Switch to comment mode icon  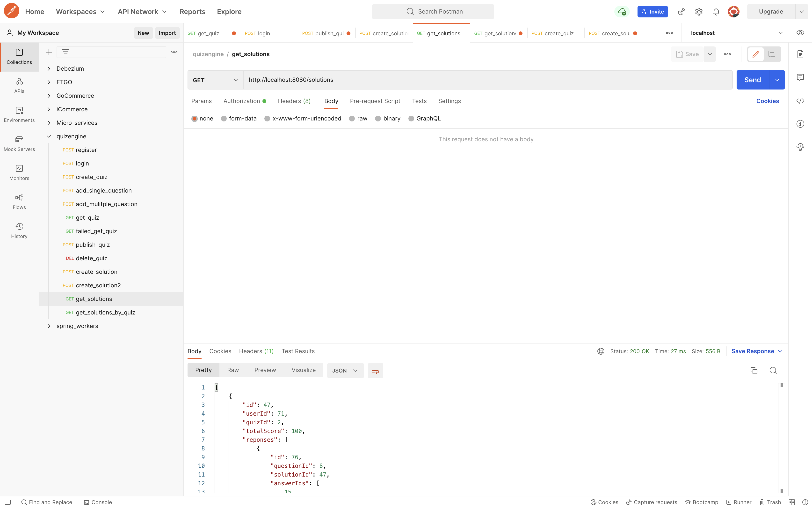pyautogui.click(x=772, y=54)
